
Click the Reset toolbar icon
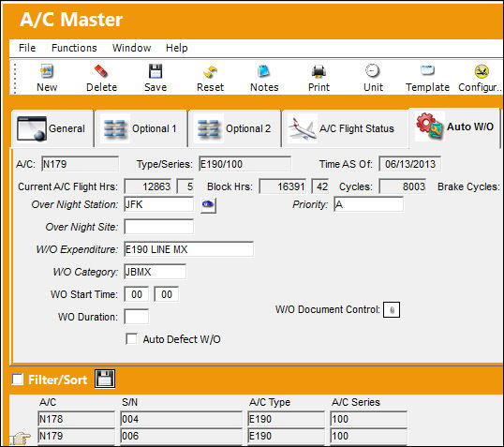click(210, 71)
